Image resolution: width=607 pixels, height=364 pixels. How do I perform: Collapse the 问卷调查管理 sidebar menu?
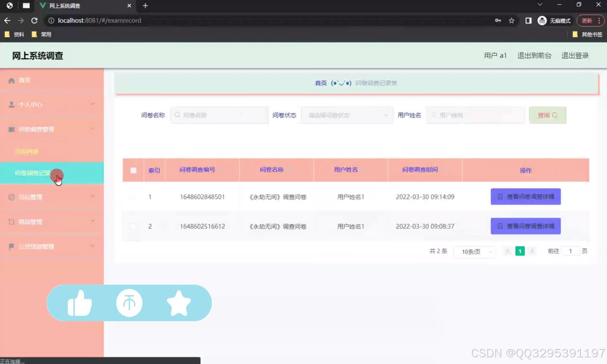[x=93, y=129]
